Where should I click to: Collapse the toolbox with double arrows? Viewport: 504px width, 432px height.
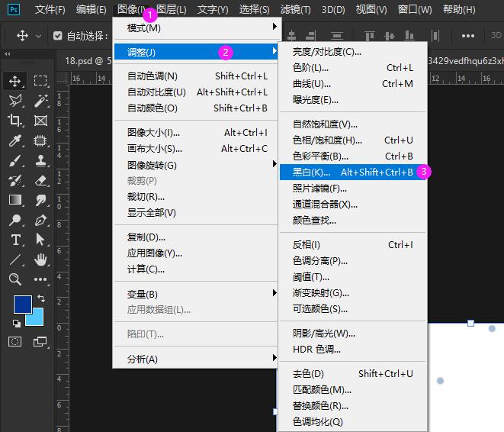(x=8, y=53)
